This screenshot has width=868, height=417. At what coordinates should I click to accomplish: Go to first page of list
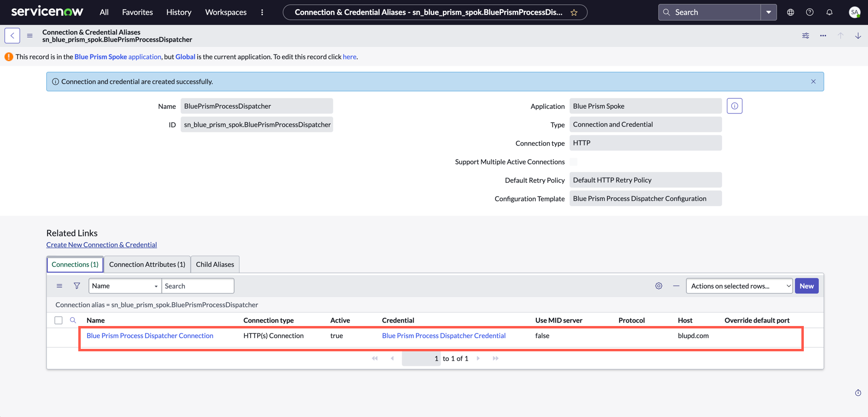374,359
